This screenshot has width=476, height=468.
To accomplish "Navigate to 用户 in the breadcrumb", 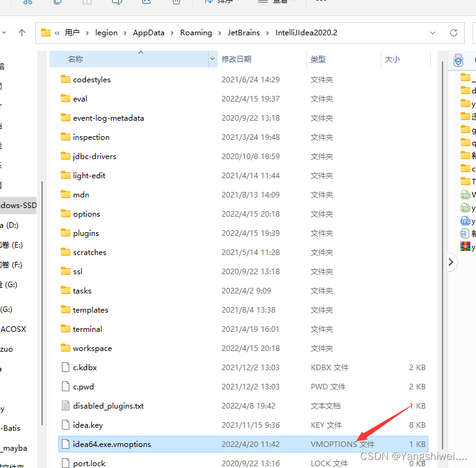I will (72, 32).
